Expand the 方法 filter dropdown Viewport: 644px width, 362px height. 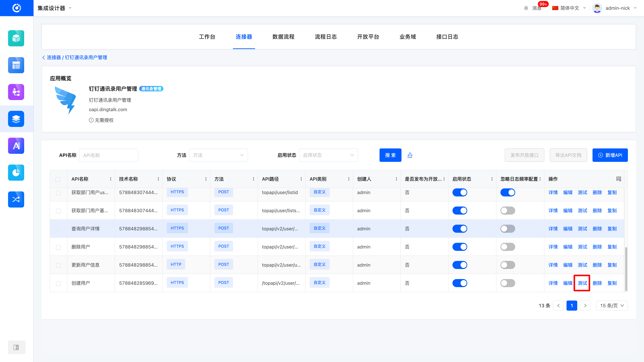(x=218, y=155)
